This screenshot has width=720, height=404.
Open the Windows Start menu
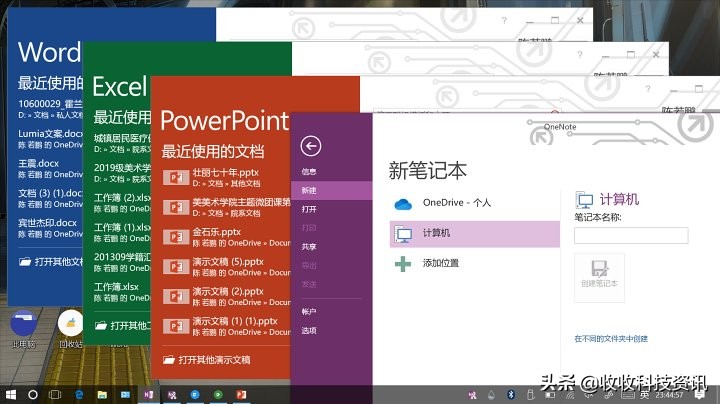point(10,395)
